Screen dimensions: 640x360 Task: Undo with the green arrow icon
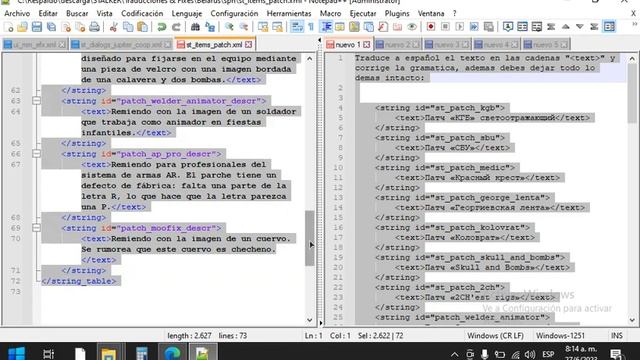[x=162, y=27]
